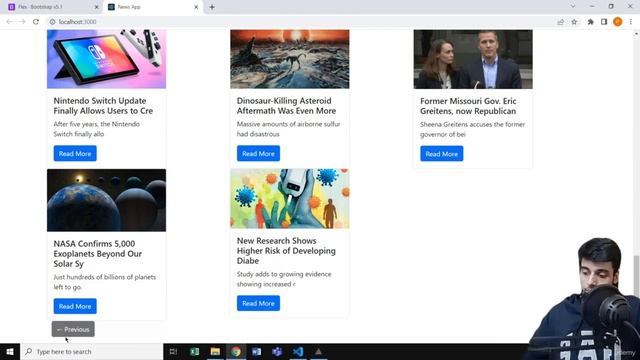Read More on Nintendo Switch article
This screenshot has height=360, width=640.
pyautogui.click(x=75, y=153)
